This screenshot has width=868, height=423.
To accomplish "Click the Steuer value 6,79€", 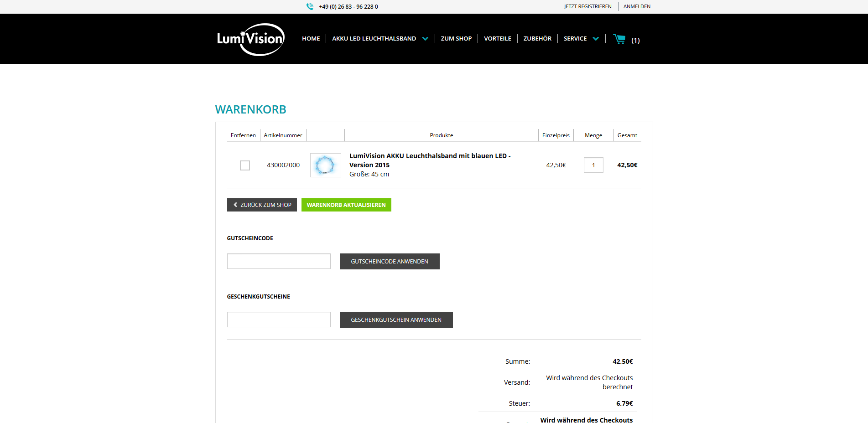I will pyautogui.click(x=624, y=403).
